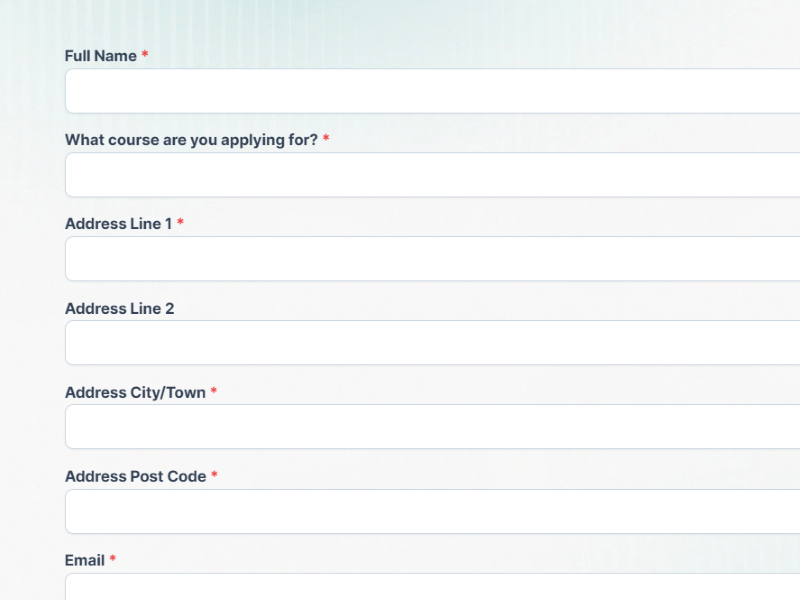Click the "What course are you applying for?" label
This screenshot has width=800, height=600.
coord(191,140)
